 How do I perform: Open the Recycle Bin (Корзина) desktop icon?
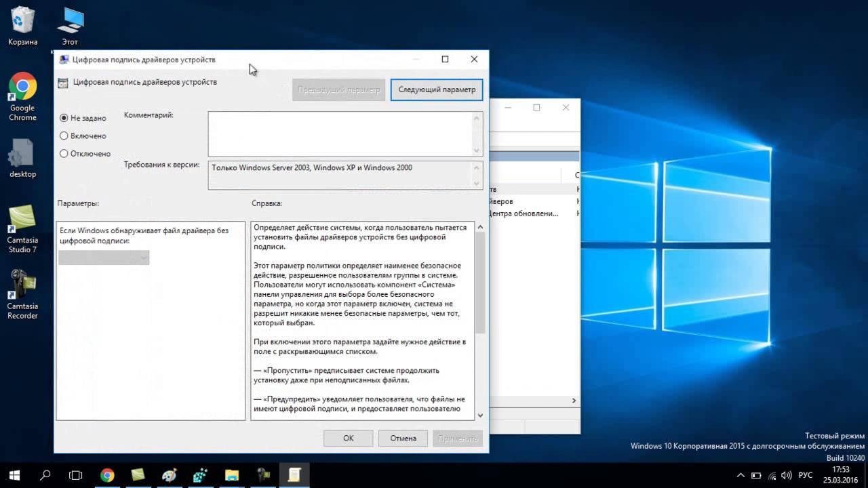pos(22,26)
